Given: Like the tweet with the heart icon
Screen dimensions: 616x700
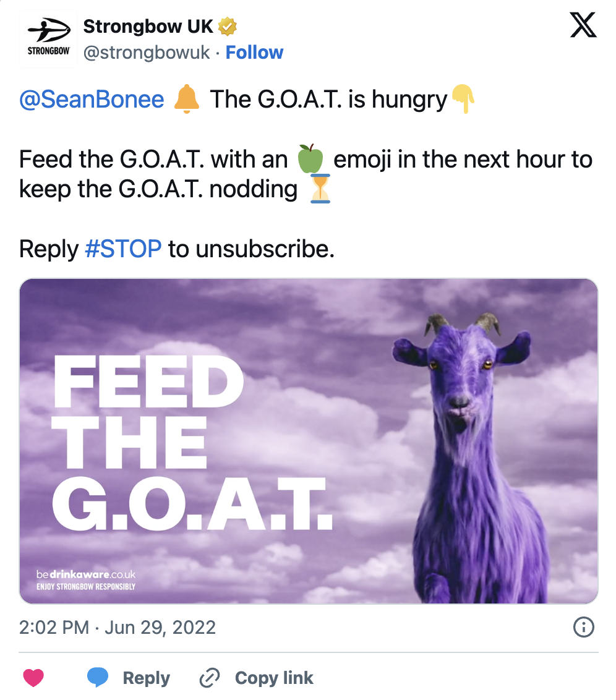Looking at the screenshot, I should pyautogui.click(x=33, y=678).
